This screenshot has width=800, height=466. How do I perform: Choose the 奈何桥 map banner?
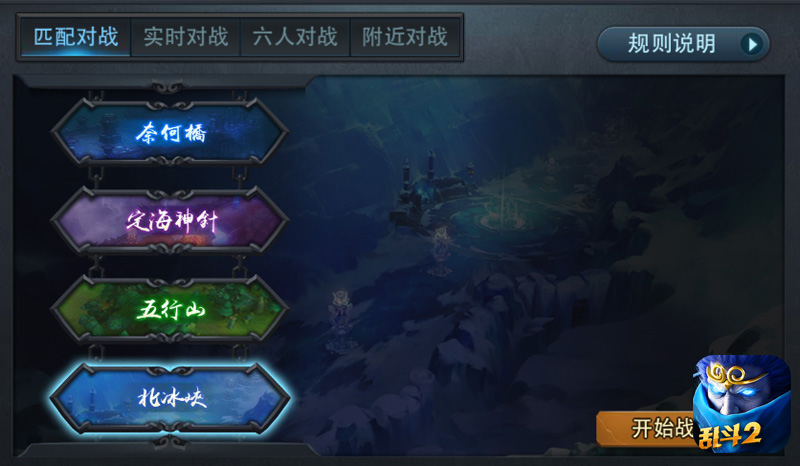pyautogui.click(x=170, y=133)
